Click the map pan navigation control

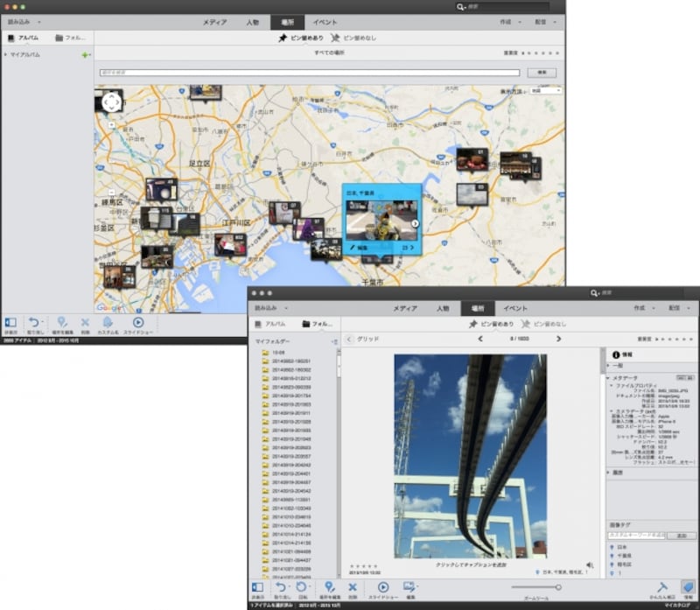(111, 102)
